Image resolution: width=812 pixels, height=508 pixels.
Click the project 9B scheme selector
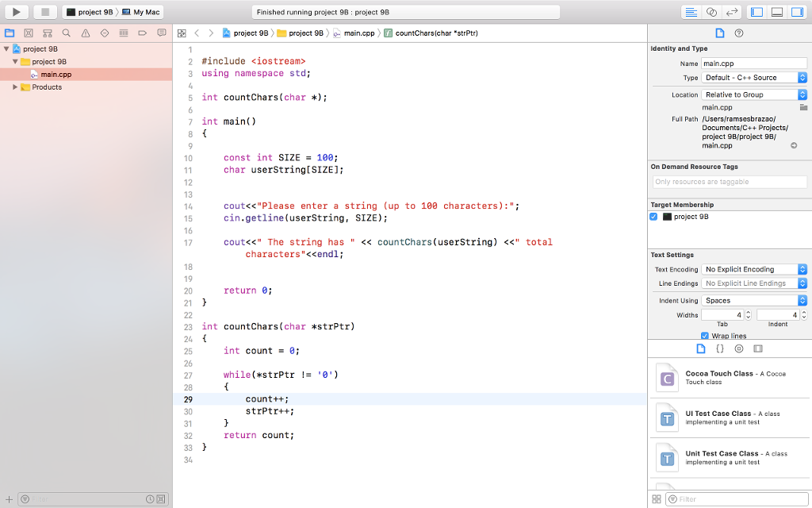click(92, 12)
